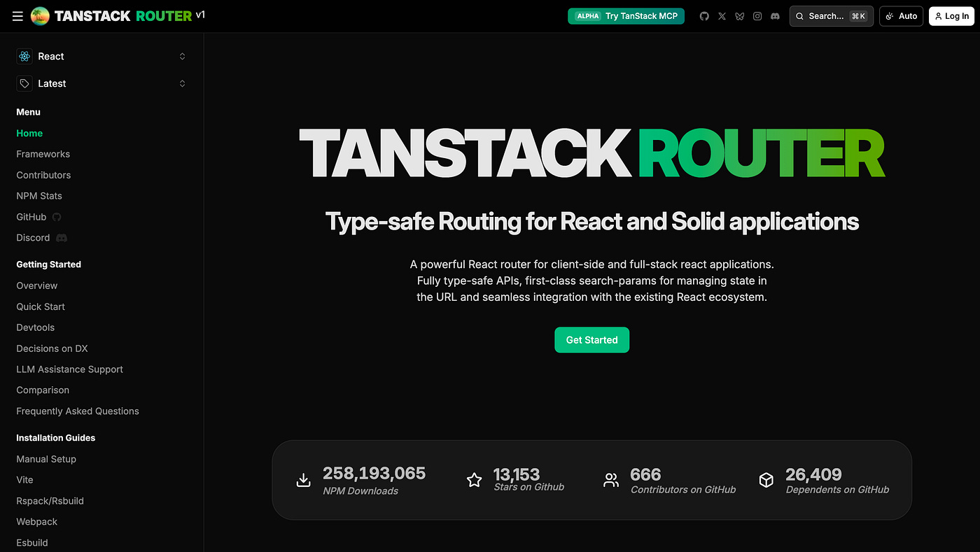Click the contributors people icon
The height and width of the screenshot is (552, 980).
coord(611,480)
